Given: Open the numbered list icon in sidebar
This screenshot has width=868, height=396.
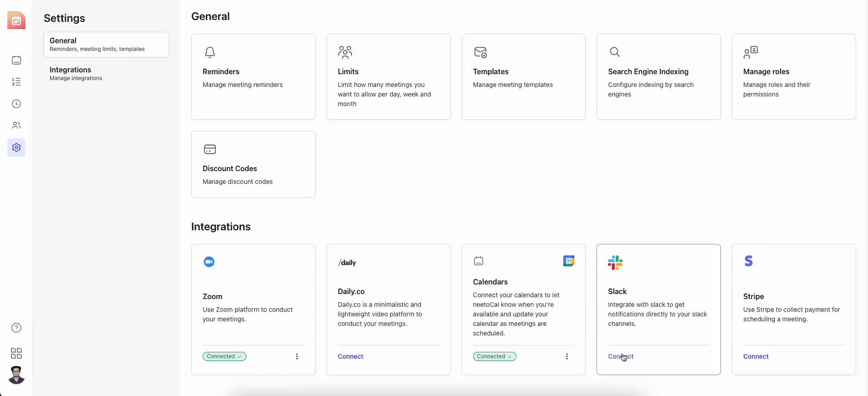Looking at the screenshot, I should pyautogui.click(x=16, y=82).
